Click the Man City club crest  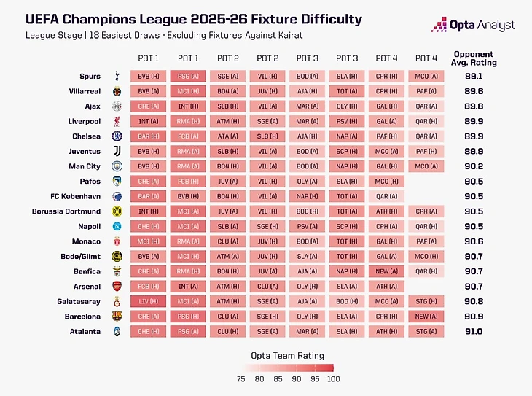coord(117,166)
